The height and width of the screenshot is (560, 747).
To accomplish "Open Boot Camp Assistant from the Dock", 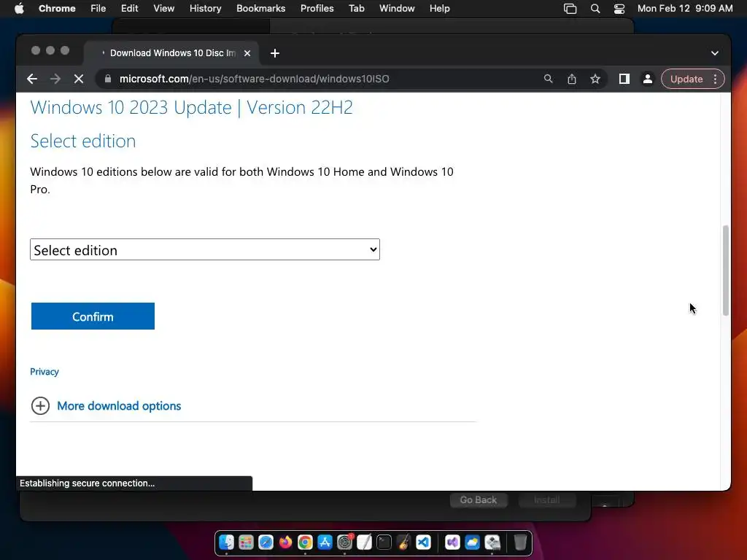I will point(492,542).
